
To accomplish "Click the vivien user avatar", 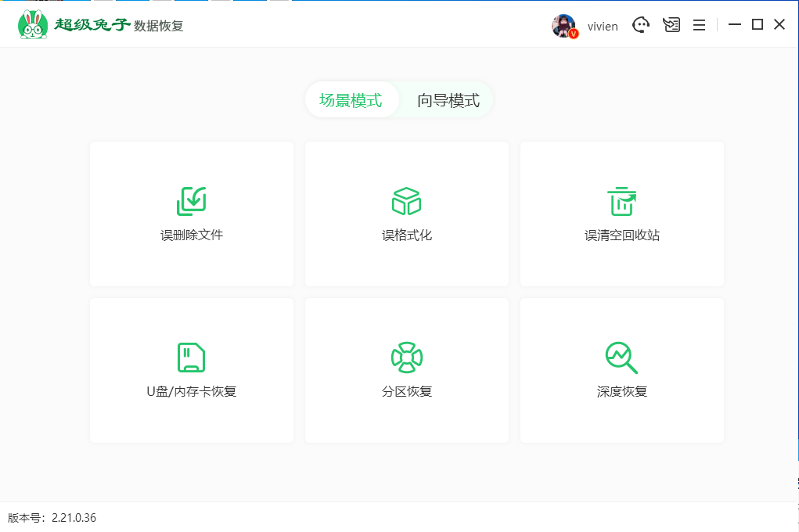I will point(564,26).
